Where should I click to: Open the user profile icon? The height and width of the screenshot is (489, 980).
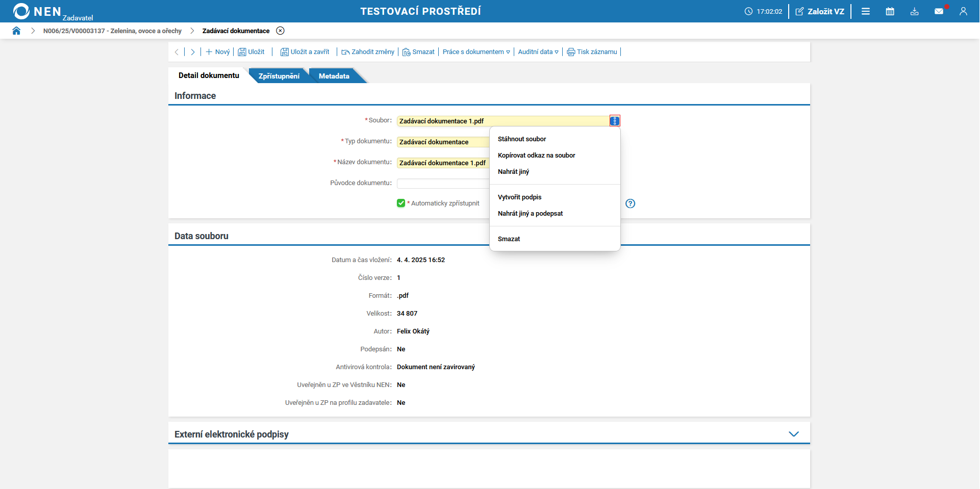point(963,11)
